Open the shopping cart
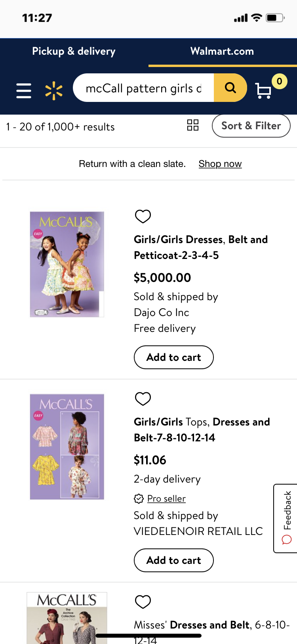This screenshot has height=644, width=297. pyautogui.click(x=263, y=90)
